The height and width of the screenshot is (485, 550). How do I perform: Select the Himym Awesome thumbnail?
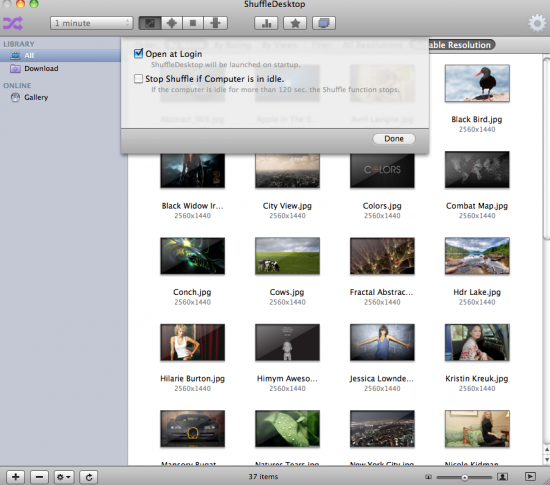click(287, 342)
